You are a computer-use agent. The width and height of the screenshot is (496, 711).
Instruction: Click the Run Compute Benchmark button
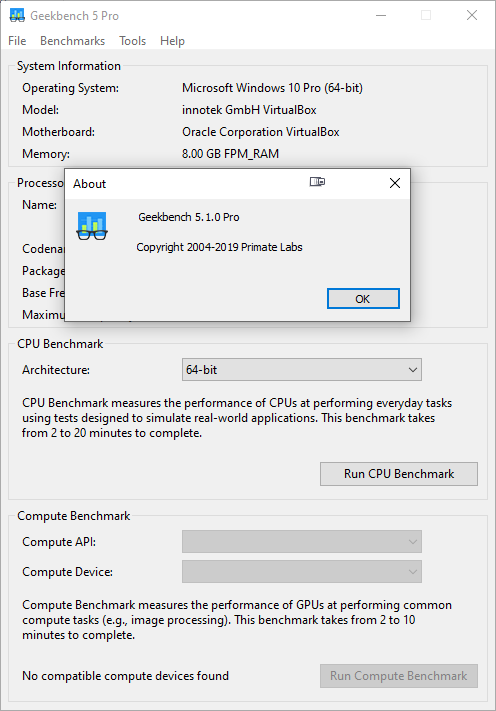point(399,676)
